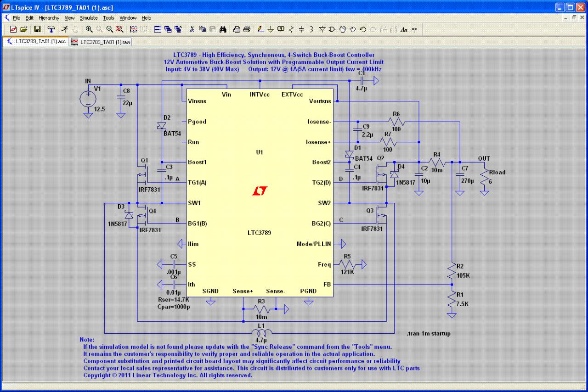
Task: Open the Hierarchy menu
Action: pyautogui.click(x=49, y=18)
